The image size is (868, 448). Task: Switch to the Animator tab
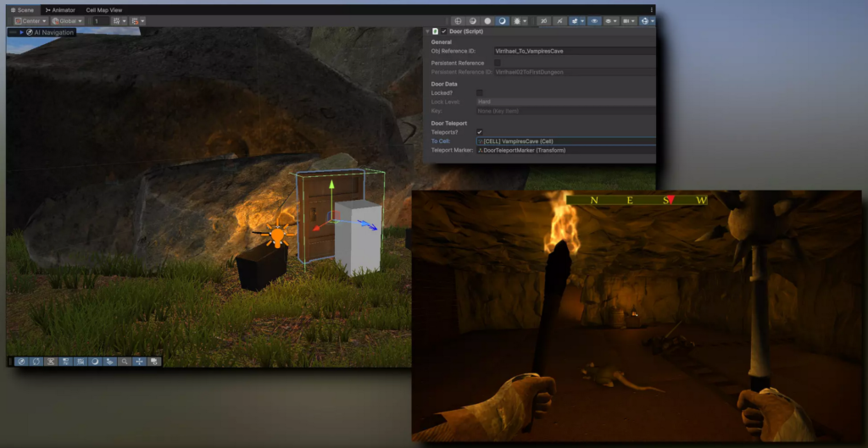59,9
